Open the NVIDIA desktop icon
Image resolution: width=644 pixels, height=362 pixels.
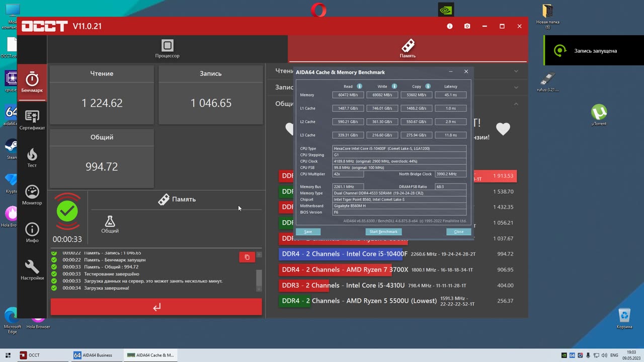point(446,11)
